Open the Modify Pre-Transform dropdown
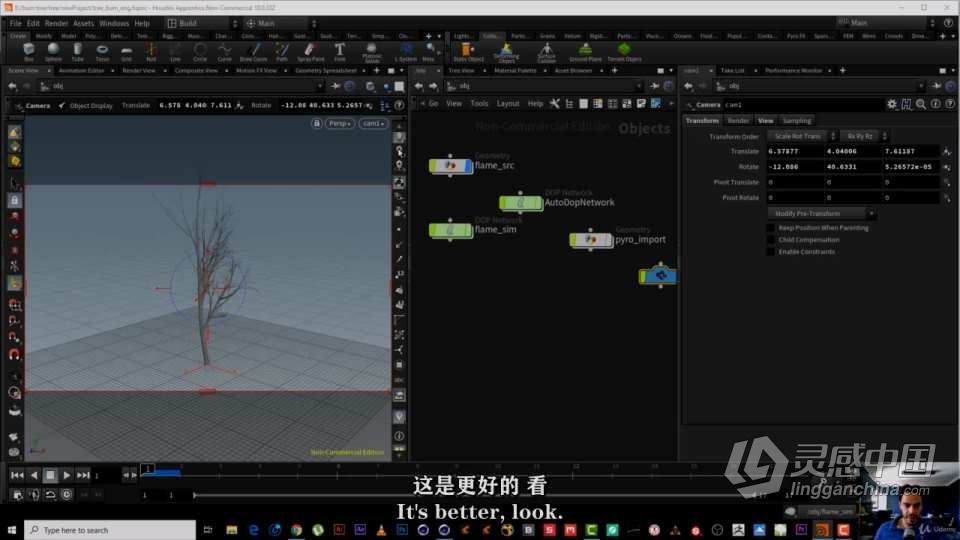This screenshot has width=960, height=540. click(x=821, y=214)
